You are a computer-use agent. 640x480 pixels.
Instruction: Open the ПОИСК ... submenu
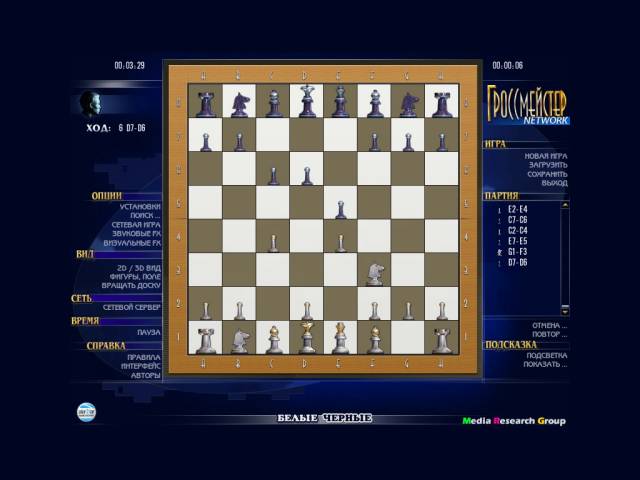pos(143,215)
